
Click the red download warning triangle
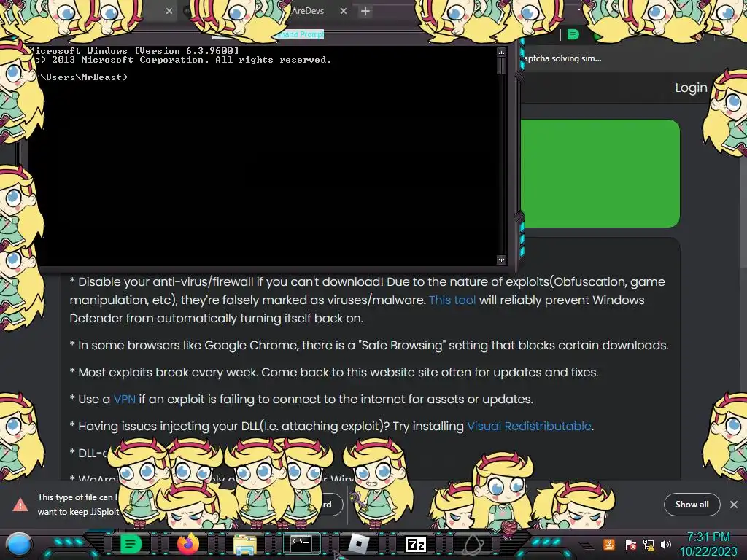[x=20, y=505]
